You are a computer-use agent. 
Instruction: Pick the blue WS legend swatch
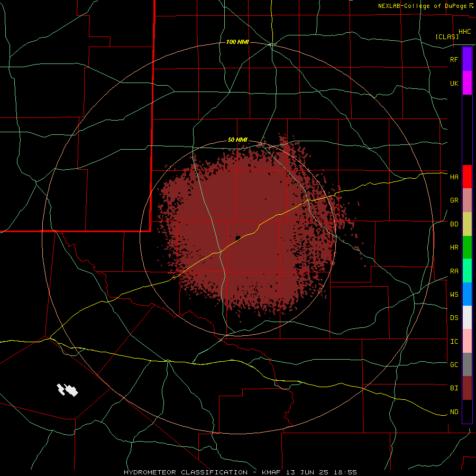(x=467, y=294)
